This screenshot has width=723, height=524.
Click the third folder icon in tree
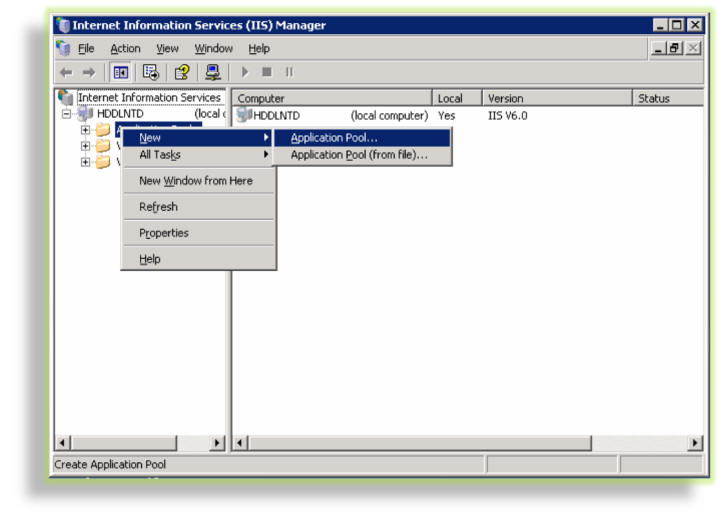pos(103,162)
